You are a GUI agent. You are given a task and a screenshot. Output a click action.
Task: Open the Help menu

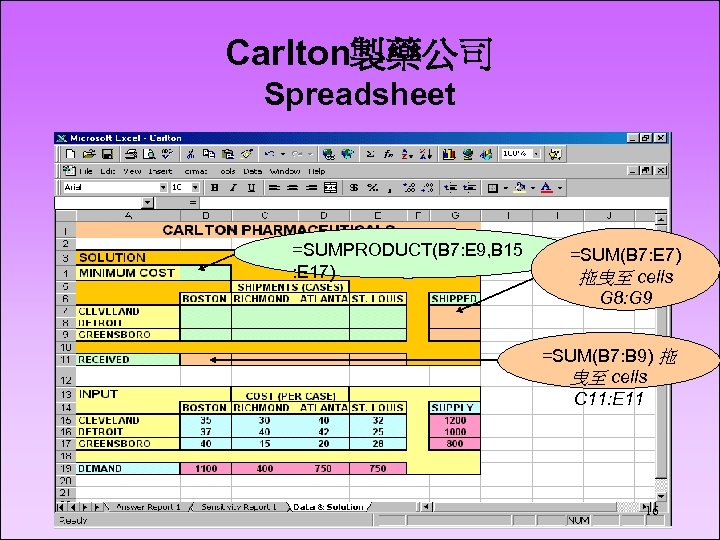pyautogui.click(x=317, y=171)
